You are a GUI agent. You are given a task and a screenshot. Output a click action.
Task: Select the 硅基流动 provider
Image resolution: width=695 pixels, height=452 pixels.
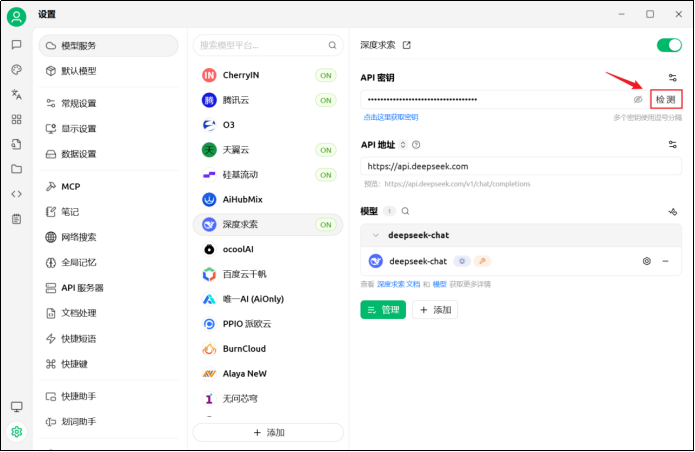pyautogui.click(x=268, y=175)
